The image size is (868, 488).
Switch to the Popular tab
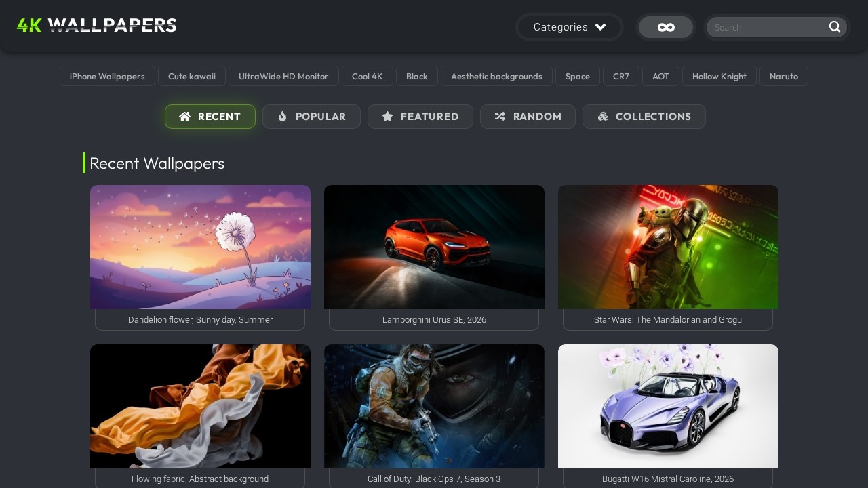(311, 117)
